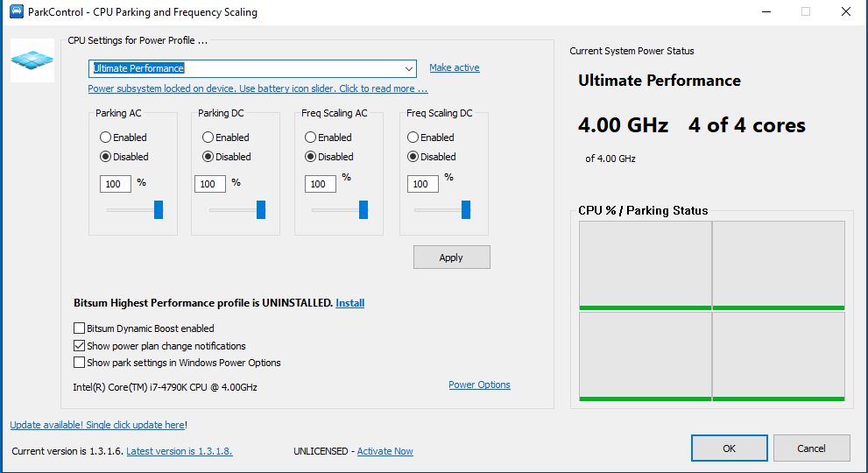The width and height of the screenshot is (868, 473).
Task: Click Parking DC slider handle
Action: pyautogui.click(x=261, y=210)
